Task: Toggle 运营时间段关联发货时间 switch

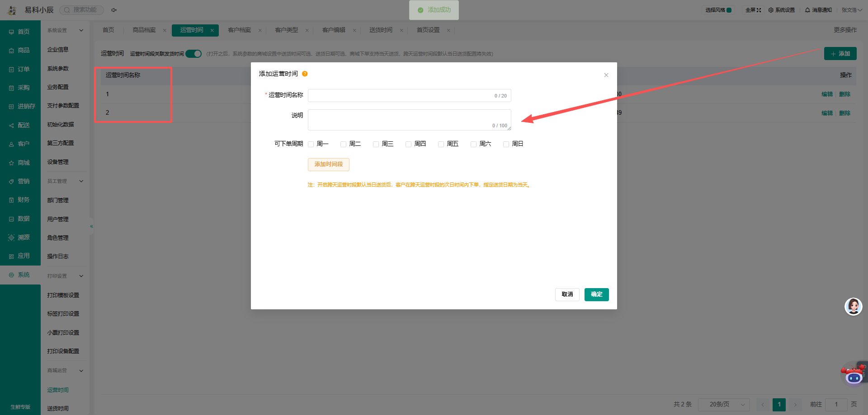Action: (193, 54)
